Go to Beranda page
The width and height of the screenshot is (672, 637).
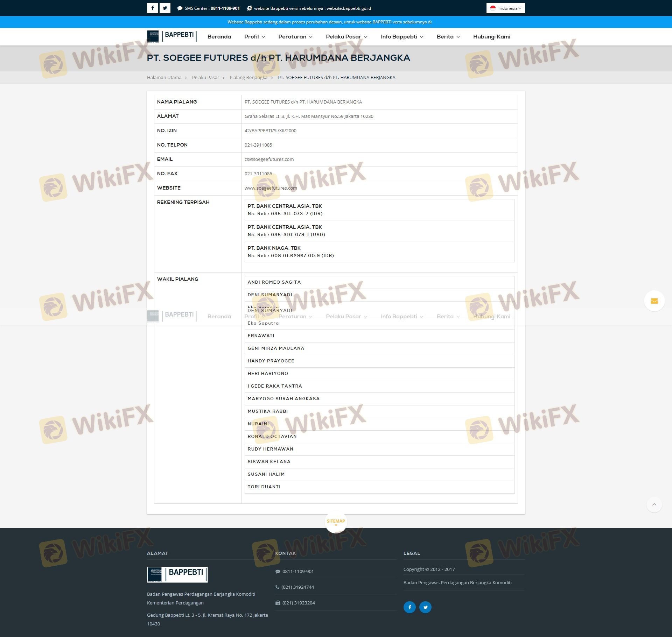(x=219, y=37)
